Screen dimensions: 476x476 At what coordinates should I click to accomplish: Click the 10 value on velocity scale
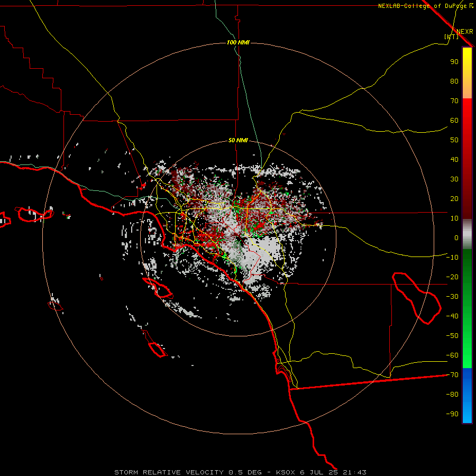pos(454,218)
